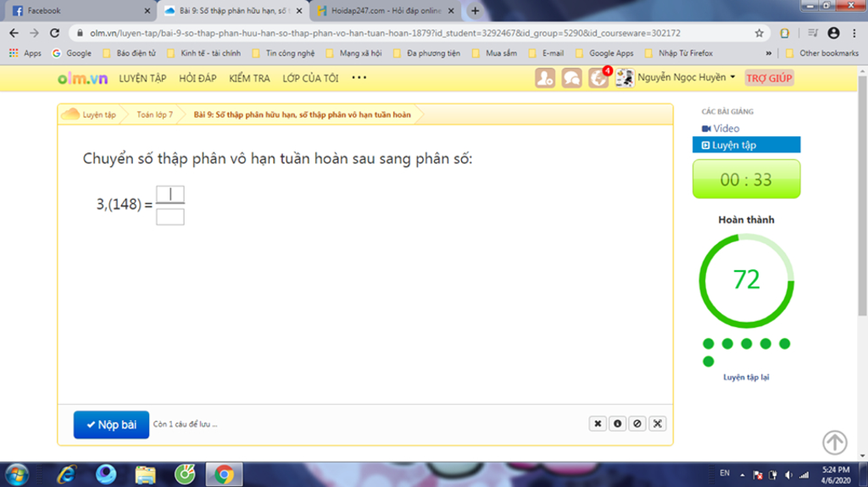This screenshot has height=487, width=868.
Task: Click the scroll-to-top arrow button
Action: pos(835,441)
